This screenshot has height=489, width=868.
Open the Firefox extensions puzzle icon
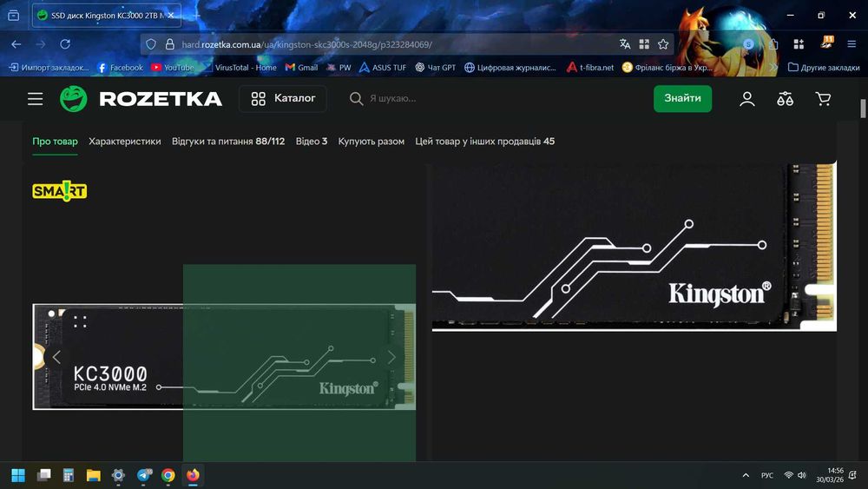pyautogui.click(x=773, y=43)
